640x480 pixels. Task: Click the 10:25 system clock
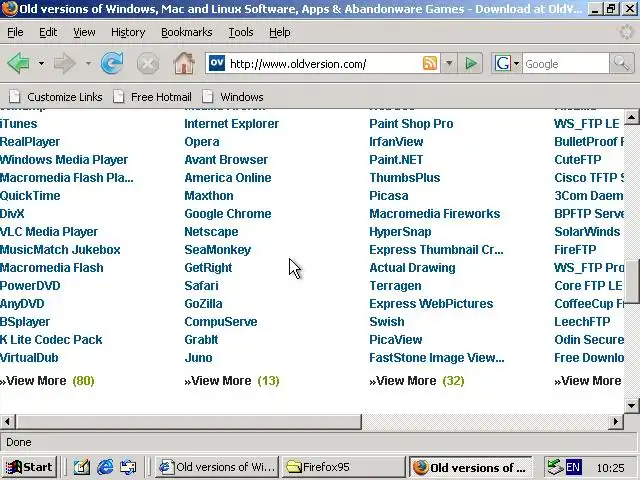pos(611,468)
